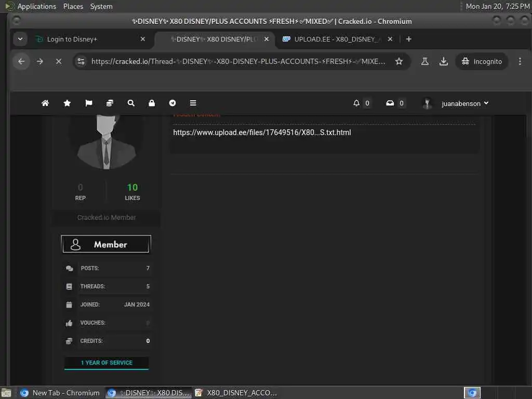Image resolution: width=532 pixels, height=399 pixels.
Task: Close the Login to Disney+ tab
Action: tap(143, 39)
